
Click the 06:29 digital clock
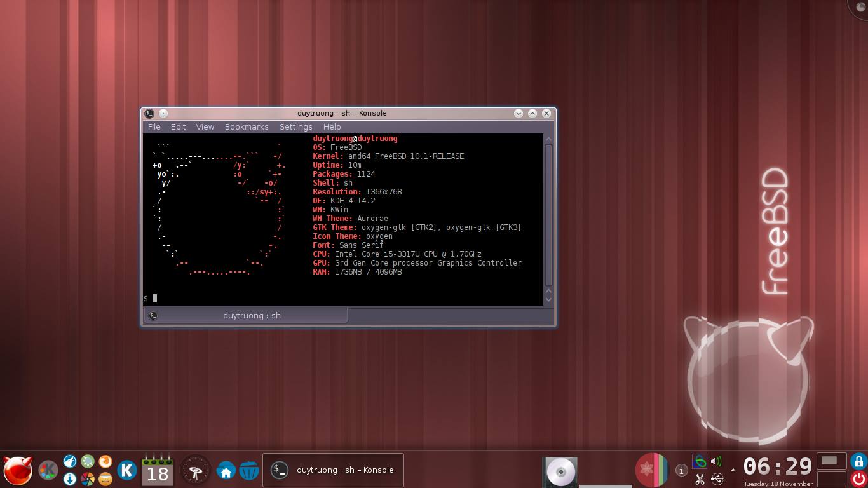click(778, 466)
